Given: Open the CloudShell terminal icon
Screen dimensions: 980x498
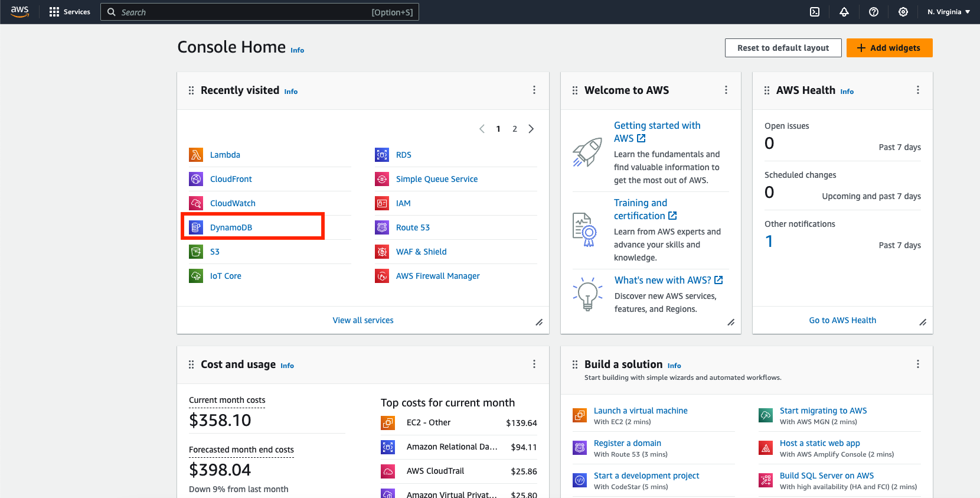Looking at the screenshot, I should click(815, 12).
